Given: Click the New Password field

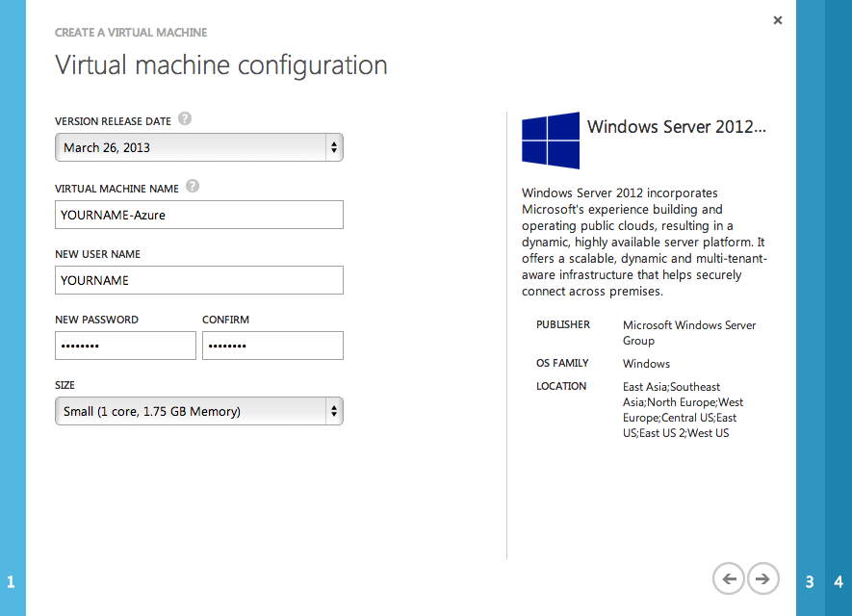Looking at the screenshot, I should [125, 346].
